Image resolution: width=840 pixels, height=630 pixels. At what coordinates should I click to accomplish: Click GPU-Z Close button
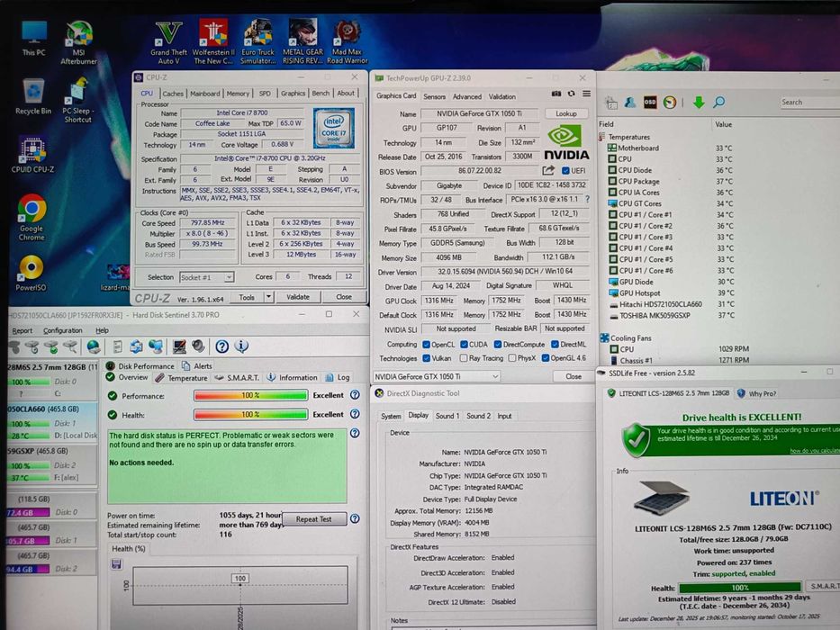[574, 376]
